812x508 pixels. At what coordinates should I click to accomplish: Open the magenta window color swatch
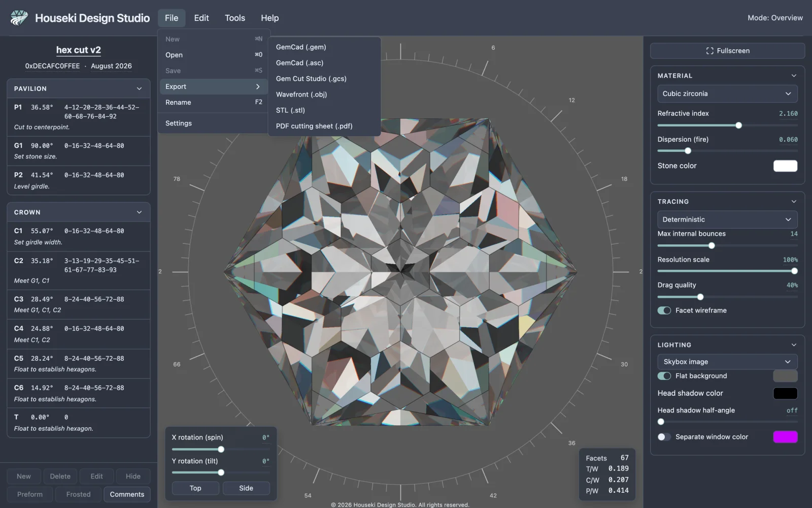tap(785, 437)
